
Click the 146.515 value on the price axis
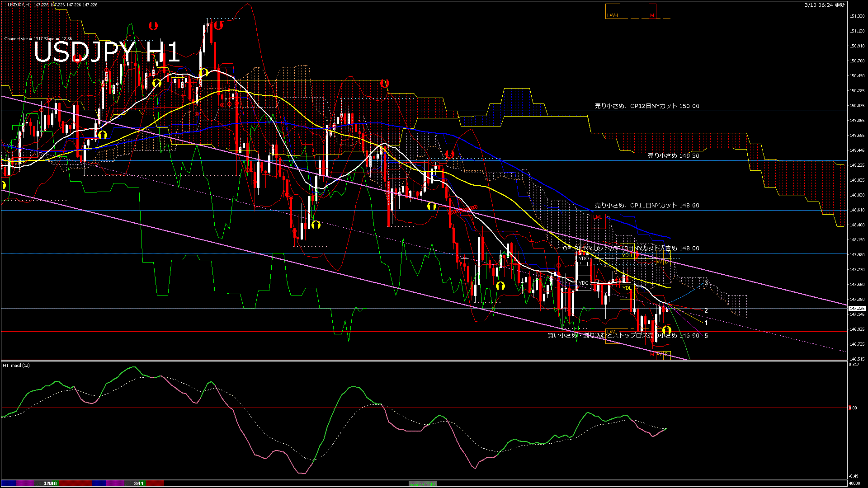(857, 359)
